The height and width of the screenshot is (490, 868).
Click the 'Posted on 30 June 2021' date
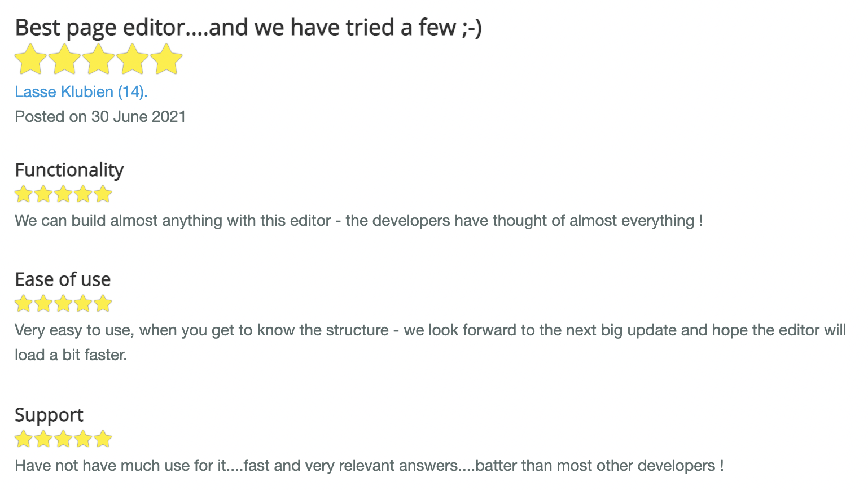click(x=100, y=117)
